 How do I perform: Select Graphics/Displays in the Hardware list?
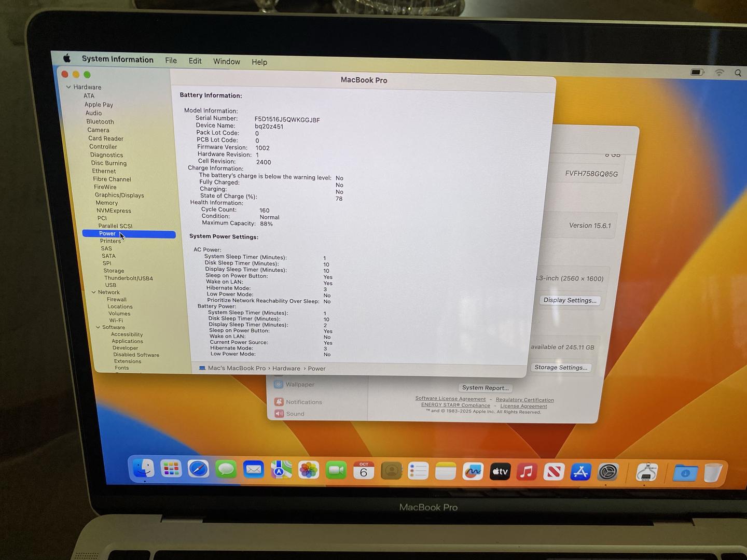point(119,195)
